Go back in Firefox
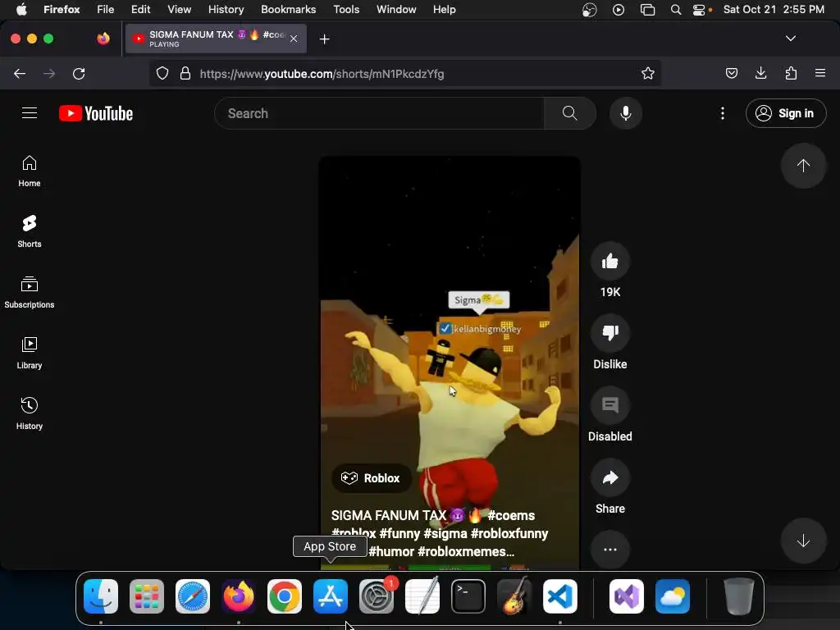840x630 pixels. tap(20, 73)
